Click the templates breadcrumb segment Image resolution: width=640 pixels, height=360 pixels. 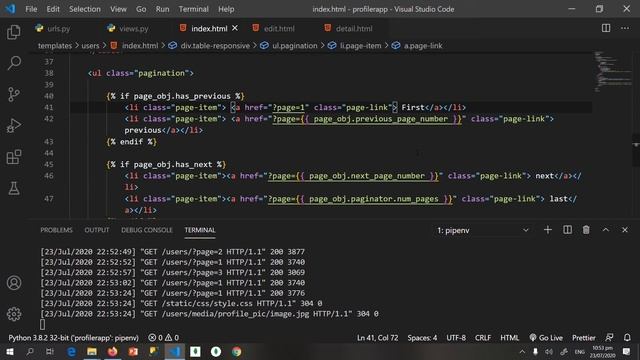pyautogui.click(x=55, y=46)
